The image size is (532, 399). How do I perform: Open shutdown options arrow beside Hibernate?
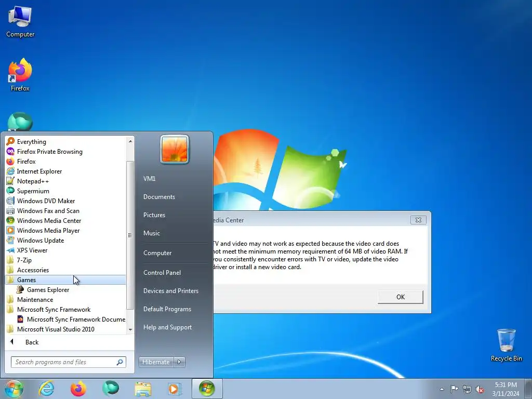(179, 362)
